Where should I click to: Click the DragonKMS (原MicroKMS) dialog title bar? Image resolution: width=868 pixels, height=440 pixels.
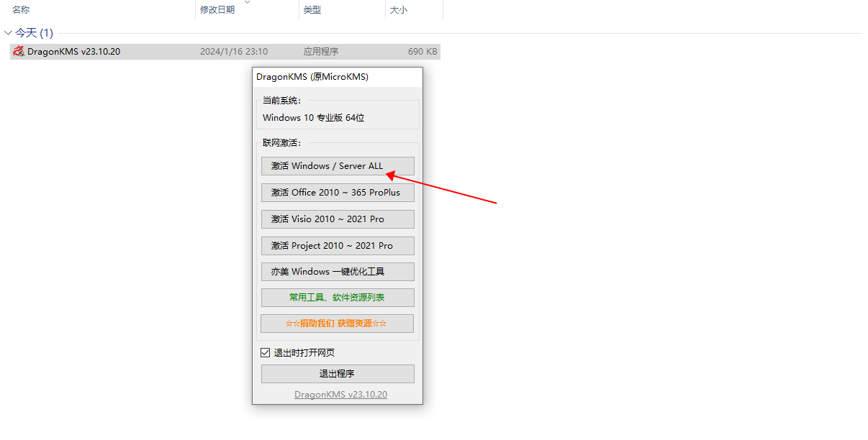[x=312, y=77]
